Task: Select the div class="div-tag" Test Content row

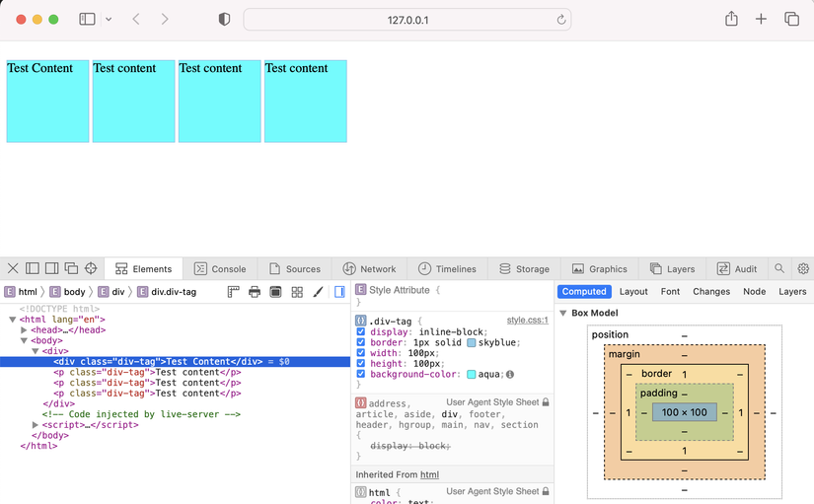Action: coord(175,362)
